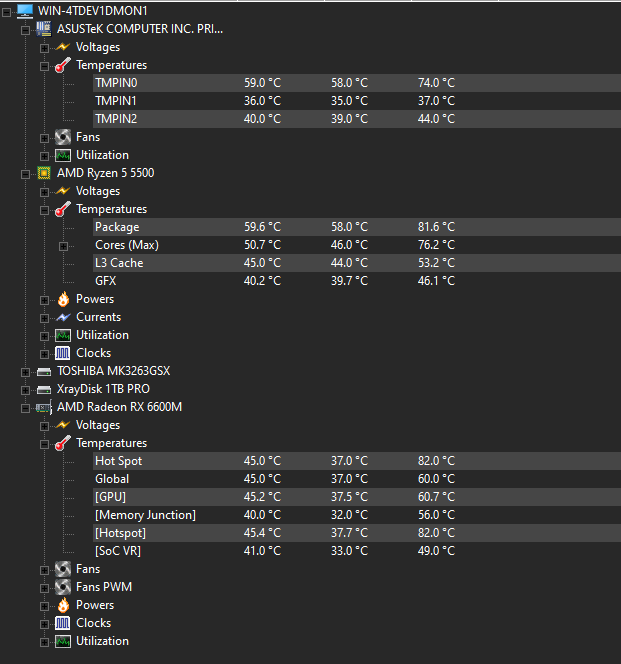Image resolution: width=621 pixels, height=664 pixels.
Task: Click the Fans icon under ASUSTeK
Action: (x=63, y=137)
